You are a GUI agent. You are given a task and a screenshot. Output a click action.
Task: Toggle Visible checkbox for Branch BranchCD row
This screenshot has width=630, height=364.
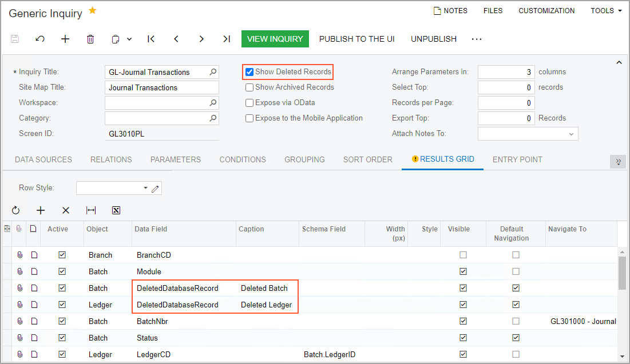click(463, 255)
